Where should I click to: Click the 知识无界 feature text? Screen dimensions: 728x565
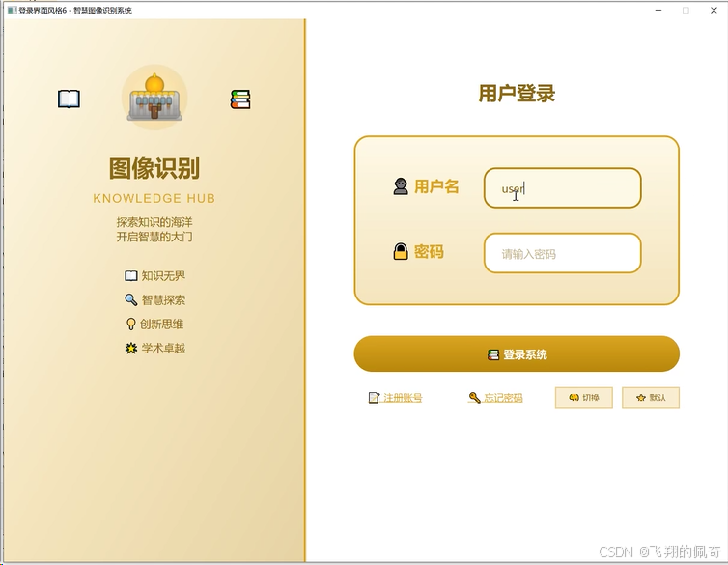[x=163, y=276]
